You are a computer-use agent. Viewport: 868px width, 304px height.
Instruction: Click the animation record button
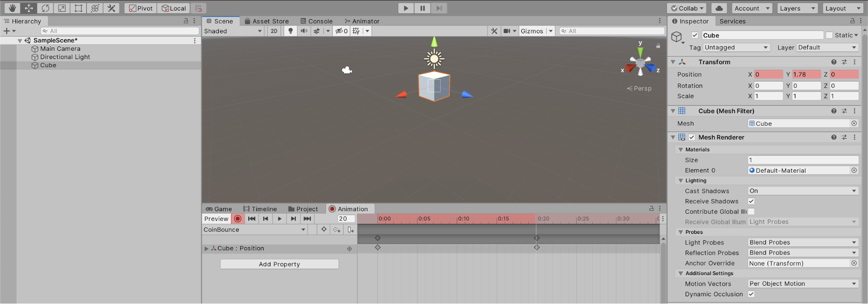click(238, 219)
